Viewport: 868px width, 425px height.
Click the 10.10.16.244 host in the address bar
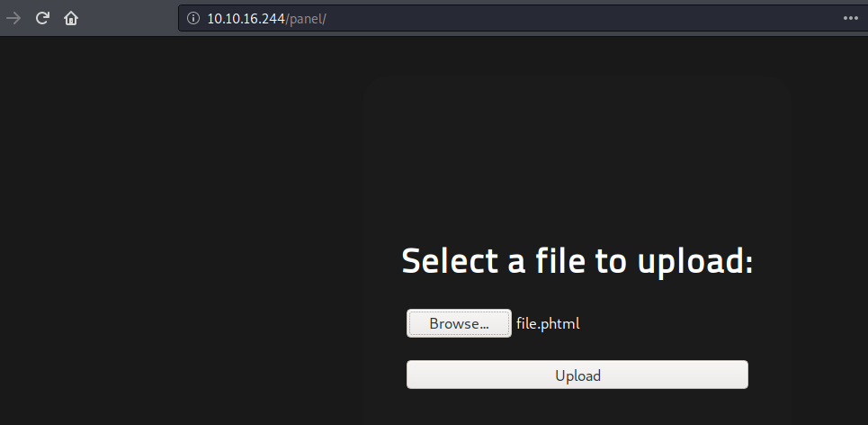point(246,18)
